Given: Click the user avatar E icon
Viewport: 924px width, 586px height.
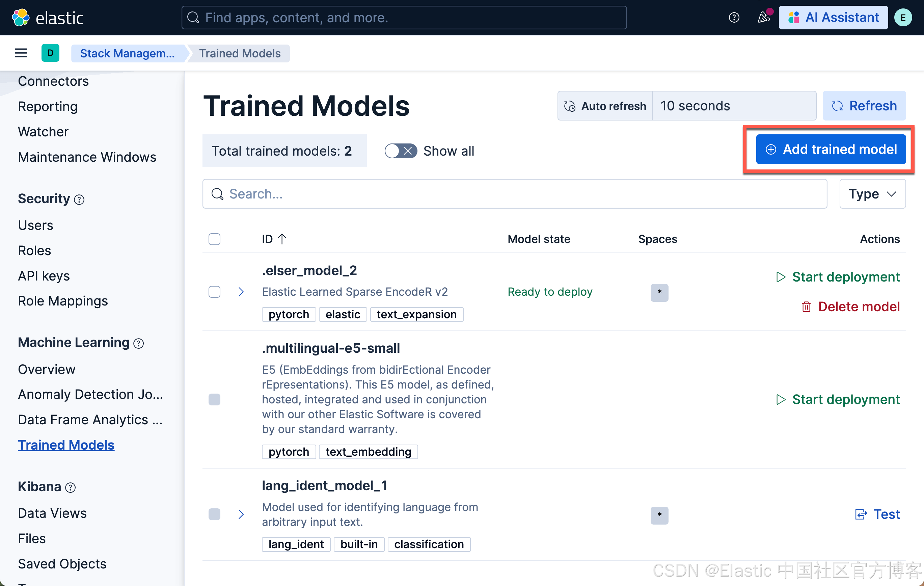Looking at the screenshot, I should [x=903, y=18].
